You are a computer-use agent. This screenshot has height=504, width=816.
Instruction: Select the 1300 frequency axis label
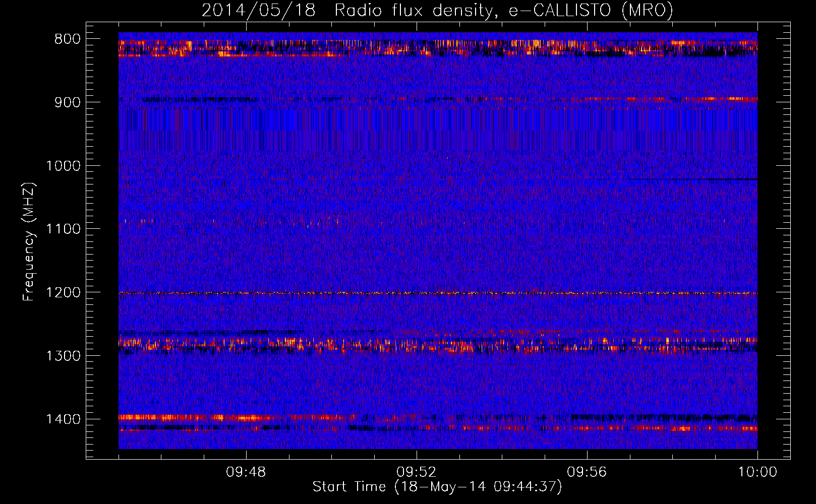(x=63, y=356)
